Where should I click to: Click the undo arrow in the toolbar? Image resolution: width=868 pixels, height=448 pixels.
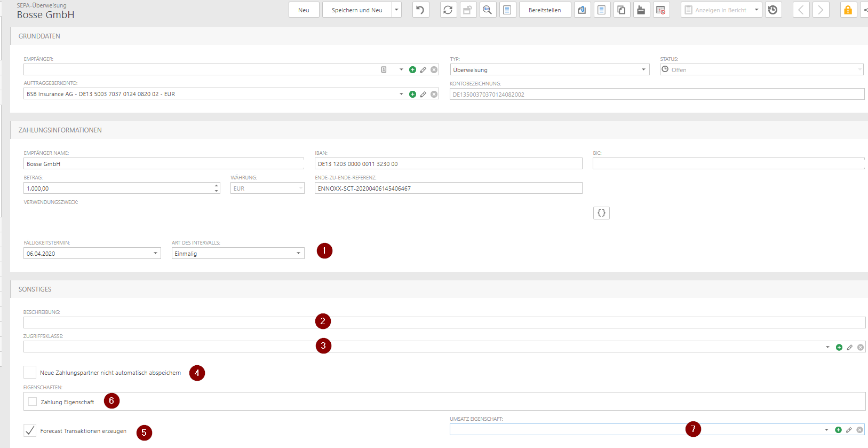420,10
